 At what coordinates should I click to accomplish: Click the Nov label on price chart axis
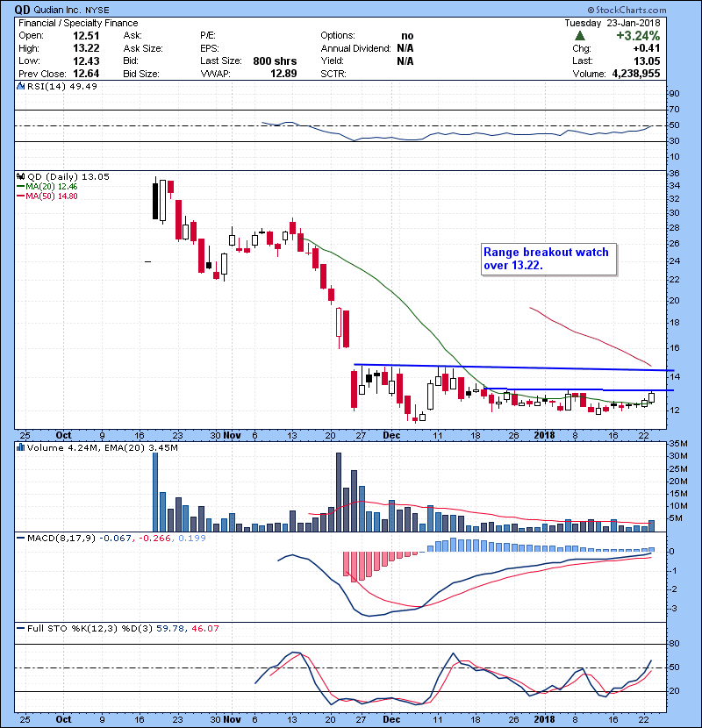[232, 435]
